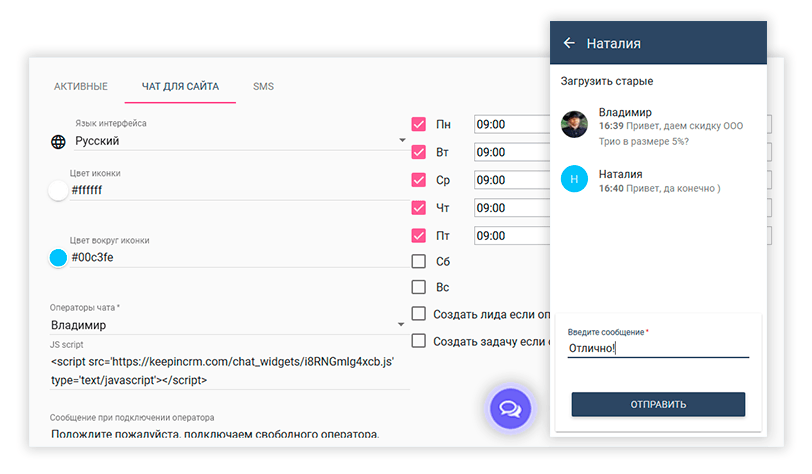Image resolution: width=812 pixels, height=474 pixels.
Task: Click the Пт start time 09:00 field
Action: [x=512, y=236]
